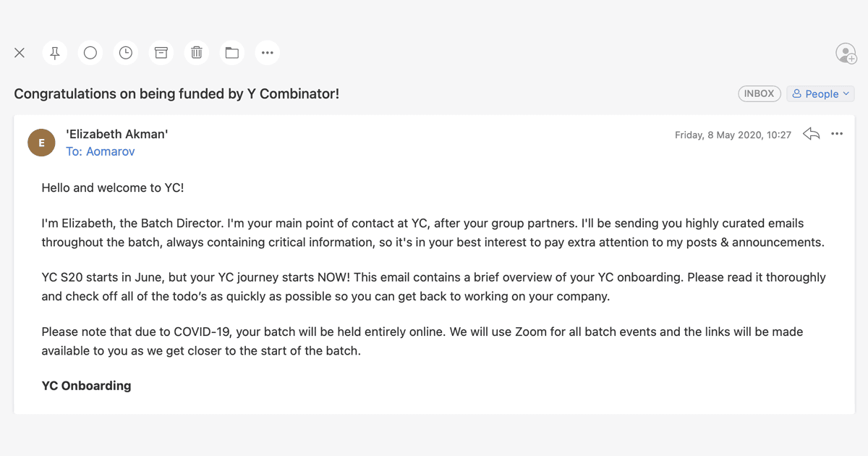Delete email using trash icon
Screen dimensions: 868x456
197,53
